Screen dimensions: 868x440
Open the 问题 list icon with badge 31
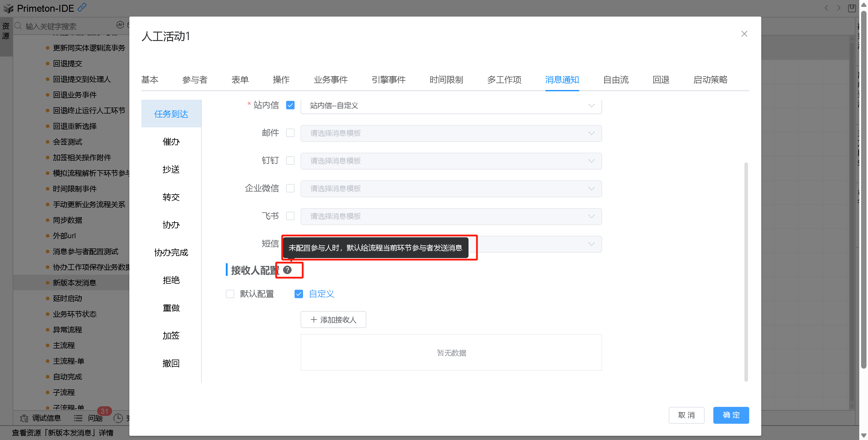pyautogui.click(x=78, y=418)
